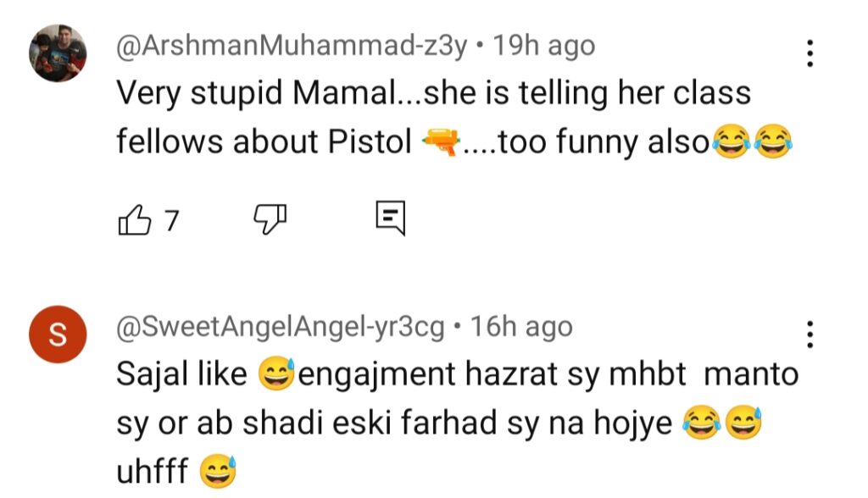Tap the reply icon under first comment
This screenshot has height=498, width=868.
[390, 220]
